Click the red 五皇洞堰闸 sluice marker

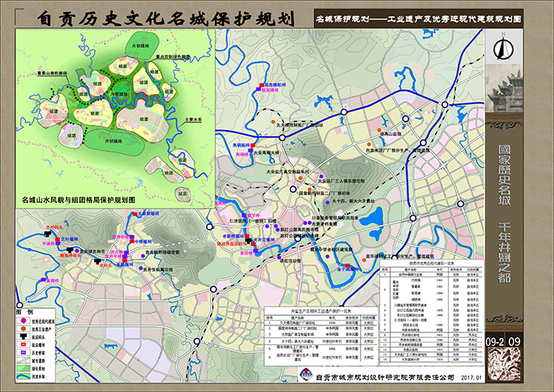coord(135,214)
